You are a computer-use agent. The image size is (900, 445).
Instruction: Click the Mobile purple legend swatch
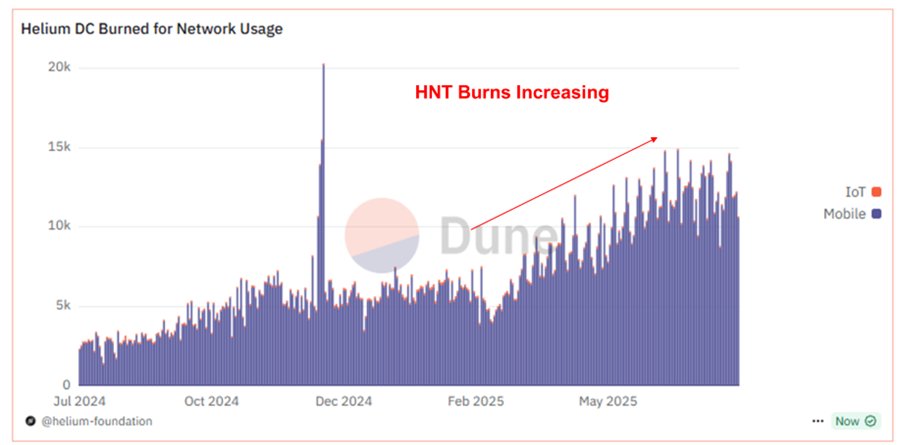click(x=876, y=214)
